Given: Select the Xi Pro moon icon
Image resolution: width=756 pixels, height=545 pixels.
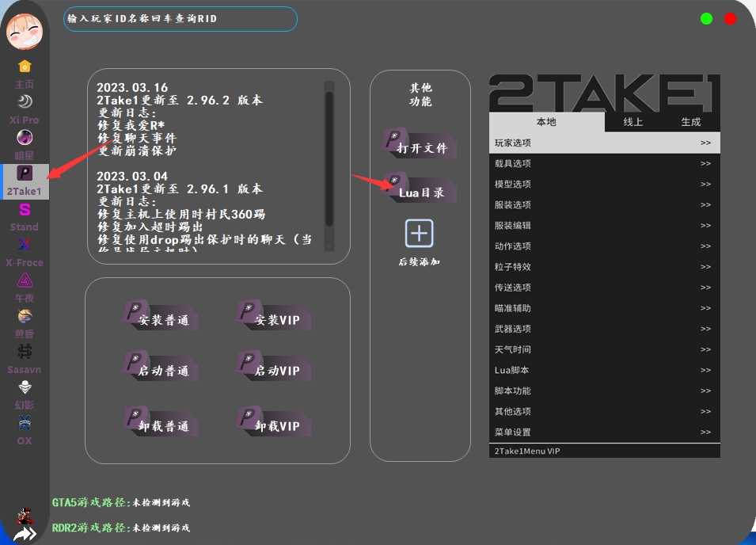Looking at the screenshot, I should [x=25, y=101].
